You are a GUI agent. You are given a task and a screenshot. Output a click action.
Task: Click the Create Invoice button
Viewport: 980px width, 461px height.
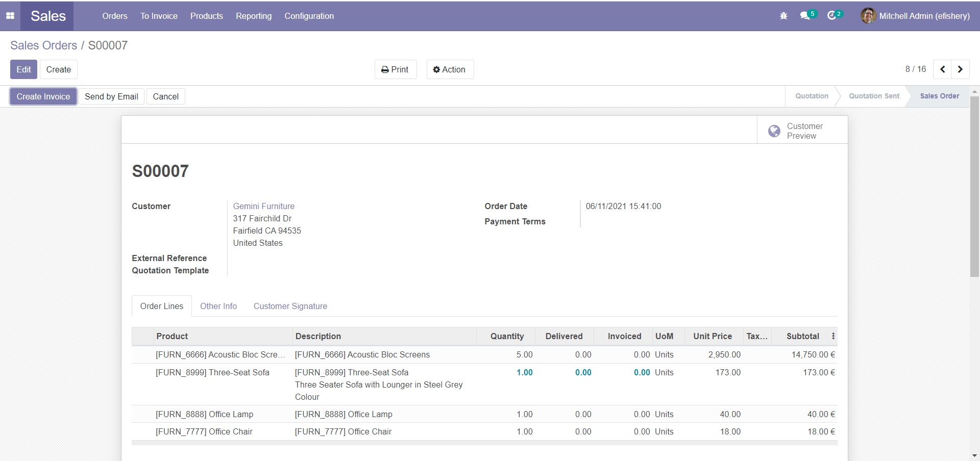43,96
